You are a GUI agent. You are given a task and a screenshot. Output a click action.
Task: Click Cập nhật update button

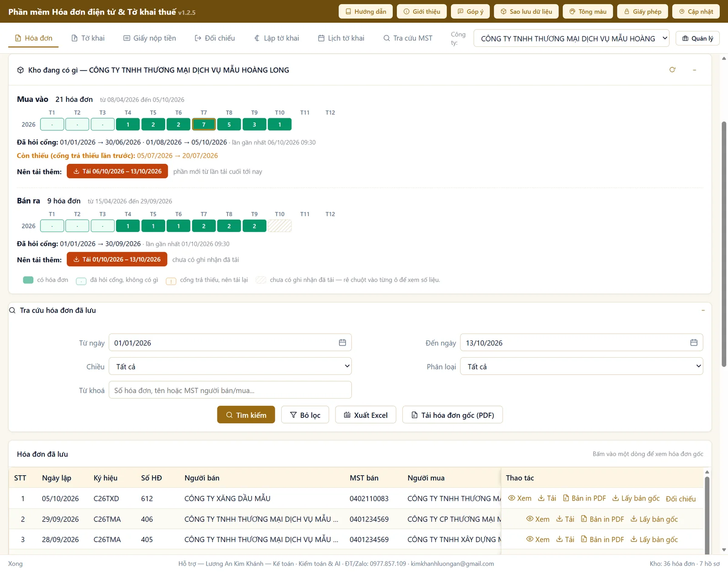point(696,11)
